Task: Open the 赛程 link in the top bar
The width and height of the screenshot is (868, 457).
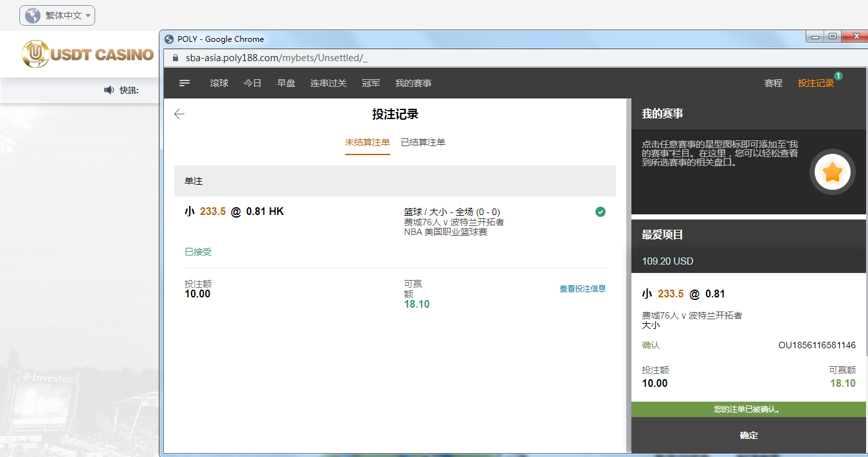Action: (x=773, y=83)
